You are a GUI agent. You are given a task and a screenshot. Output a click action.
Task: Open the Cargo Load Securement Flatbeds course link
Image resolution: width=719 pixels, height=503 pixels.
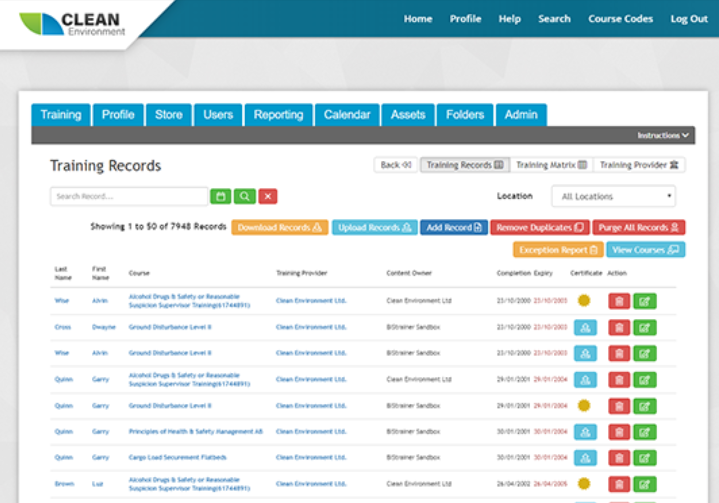click(x=177, y=457)
